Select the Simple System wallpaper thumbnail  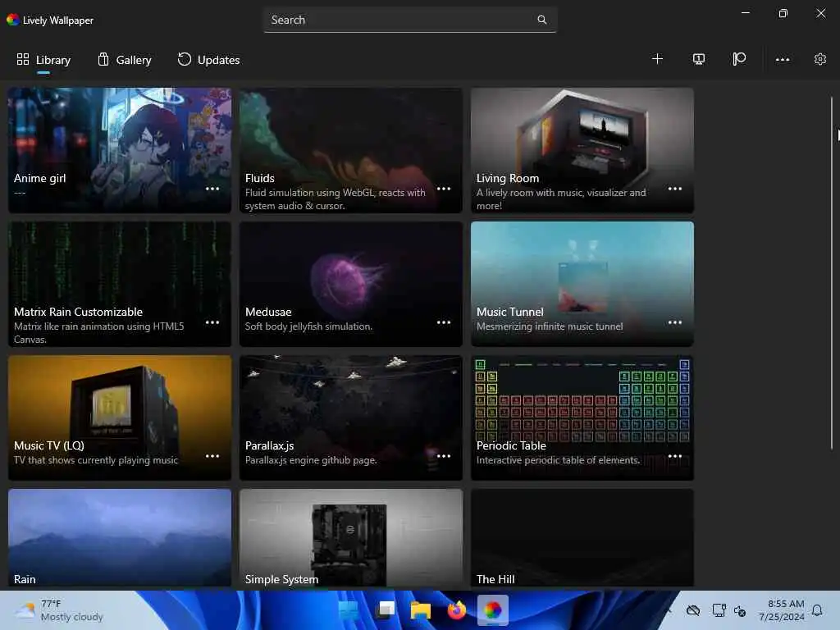(x=351, y=538)
